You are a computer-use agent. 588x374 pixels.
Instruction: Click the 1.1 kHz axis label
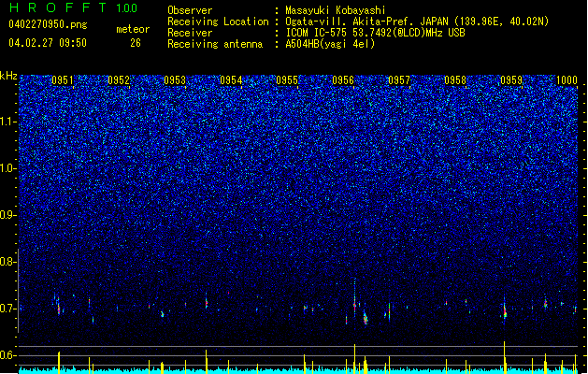click(8, 122)
